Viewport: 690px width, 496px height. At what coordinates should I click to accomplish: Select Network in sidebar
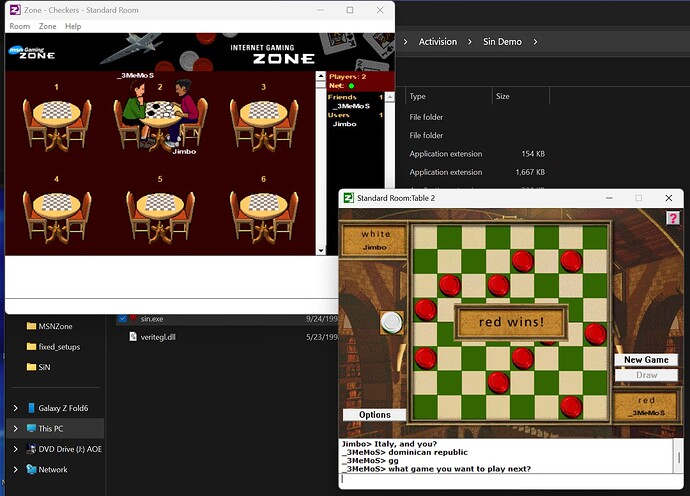53,470
